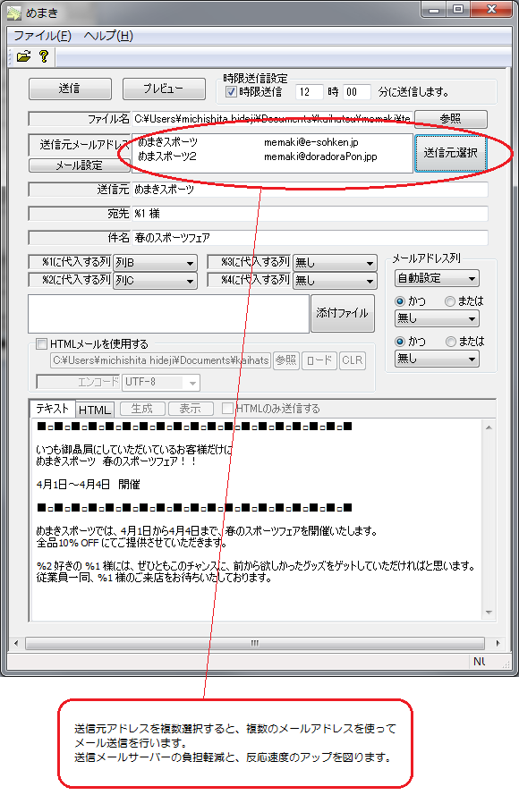This screenshot has width=519, height=812.
Task: Click the yellow question mark help icon
Action: (44, 56)
